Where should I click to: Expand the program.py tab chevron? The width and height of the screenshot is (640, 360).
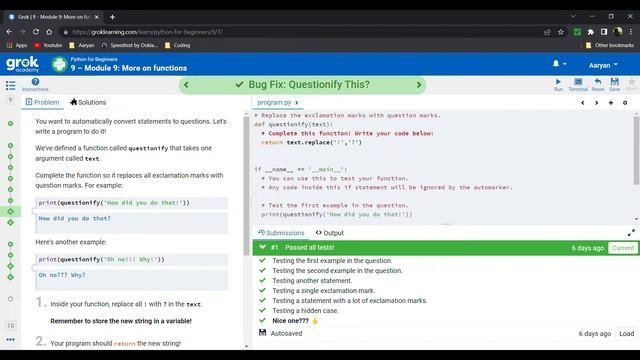coord(297,102)
